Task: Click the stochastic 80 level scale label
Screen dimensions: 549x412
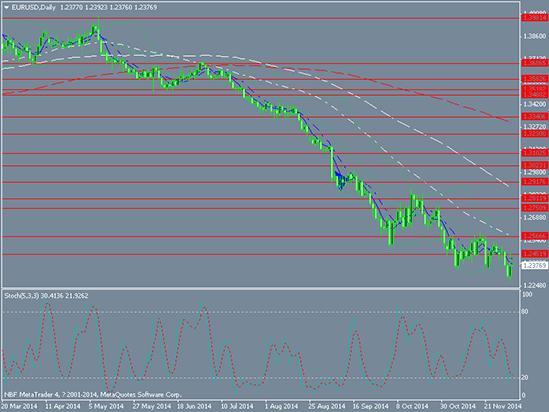Action: [525, 311]
